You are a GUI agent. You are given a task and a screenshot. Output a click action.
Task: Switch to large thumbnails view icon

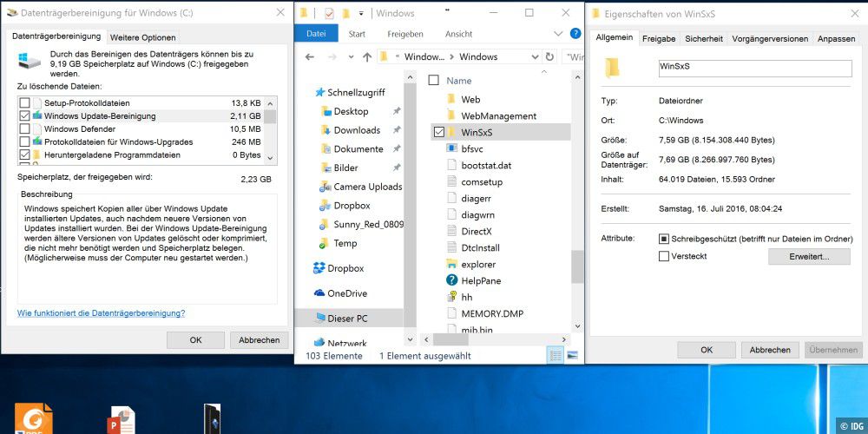click(572, 355)
